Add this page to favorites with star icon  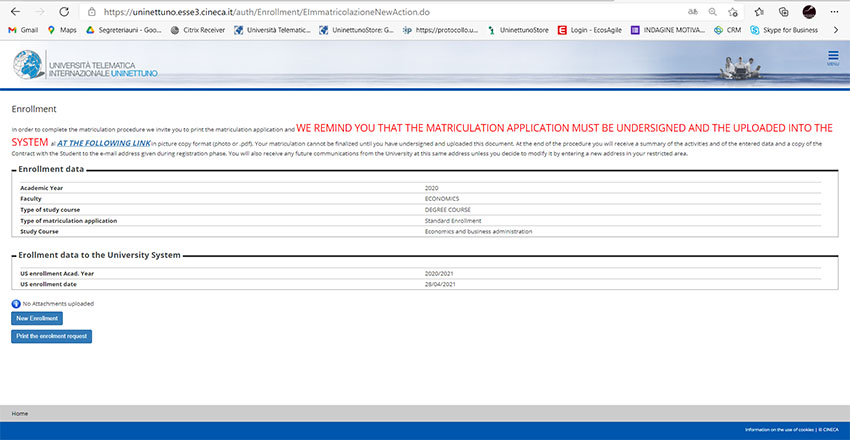click(733, 11)
